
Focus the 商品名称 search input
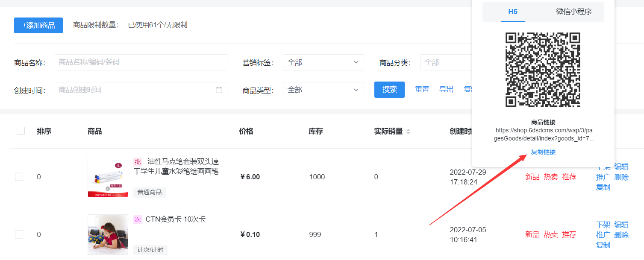click(x=141, y=62)
